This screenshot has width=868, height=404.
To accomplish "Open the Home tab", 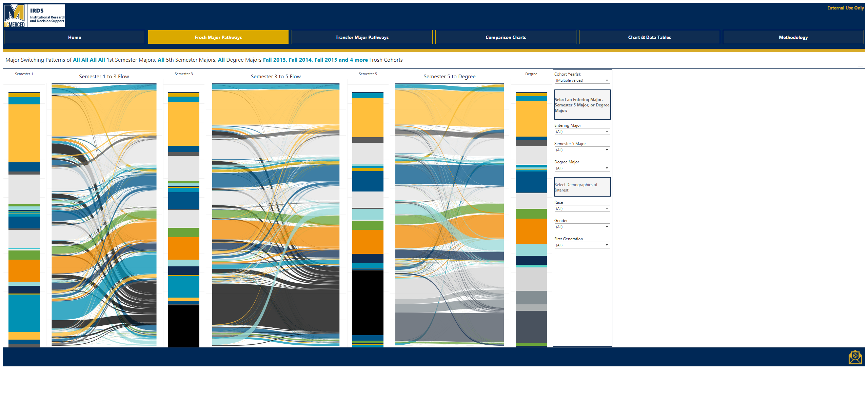I will [x=74, y=37].
